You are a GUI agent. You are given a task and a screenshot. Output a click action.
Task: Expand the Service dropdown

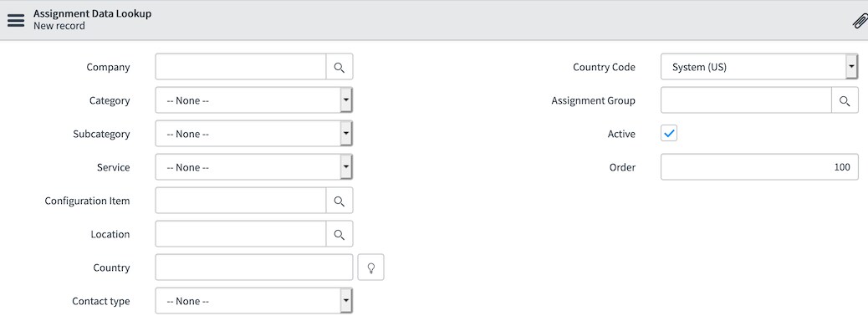(x=253, y=167)
